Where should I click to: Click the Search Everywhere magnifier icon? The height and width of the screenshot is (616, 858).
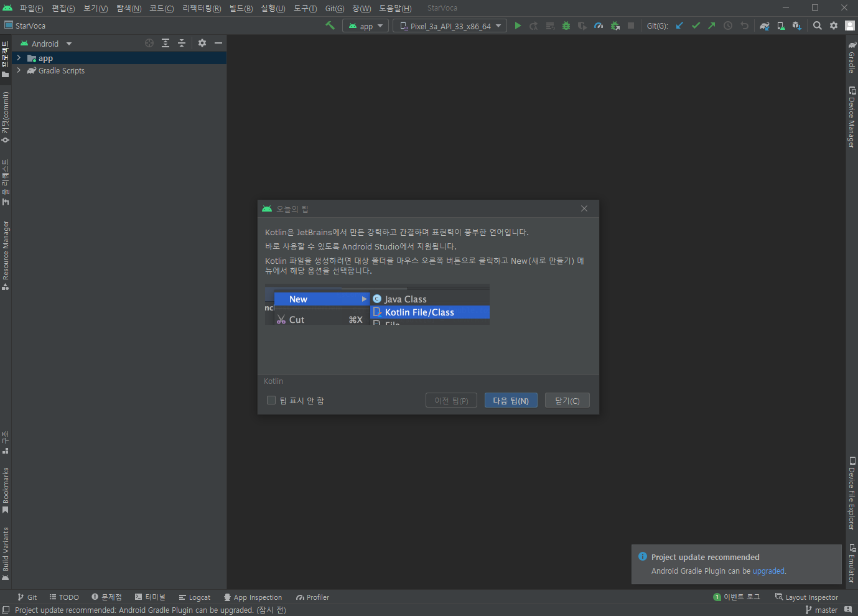(x=818, y=26)
